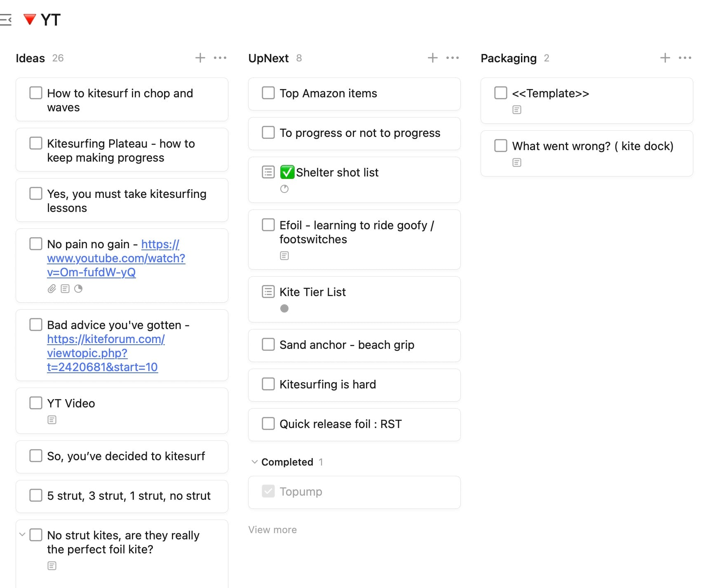Add a task to the UpNext column
This screenshot has width=704, height=588.
click(x=432, y=58)
